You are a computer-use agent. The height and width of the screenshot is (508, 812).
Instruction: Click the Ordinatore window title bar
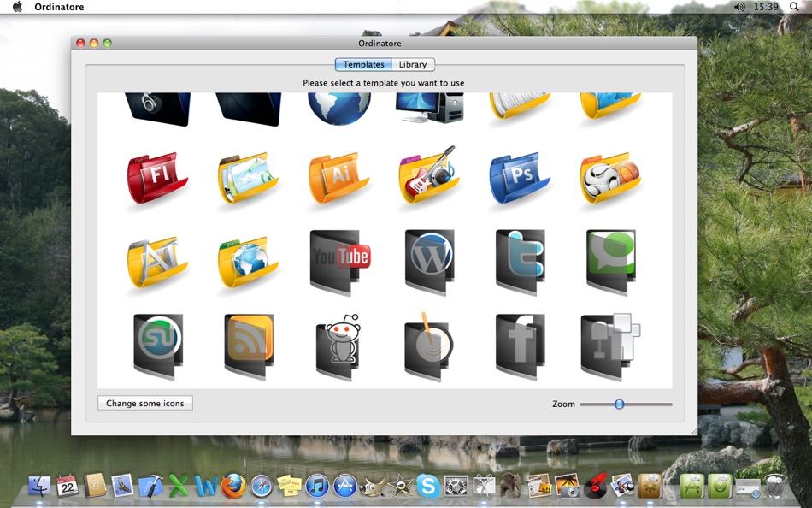pos(384,43)
